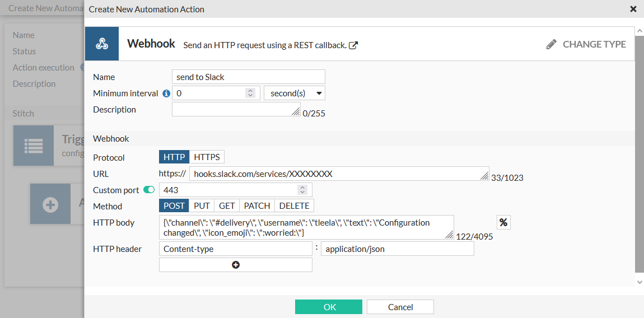This screenshot has height=318, width=644.
Task: Insert a variable with the percent icon
Action: click(503, 223)
